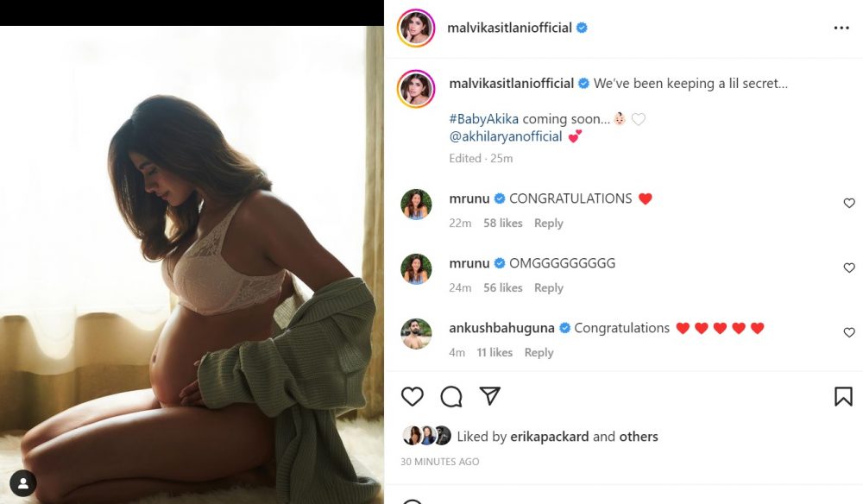Open the @akhilaryanofficial mention
The width and height of the screenshot is (863, 504).
click(x=507, y=136)
